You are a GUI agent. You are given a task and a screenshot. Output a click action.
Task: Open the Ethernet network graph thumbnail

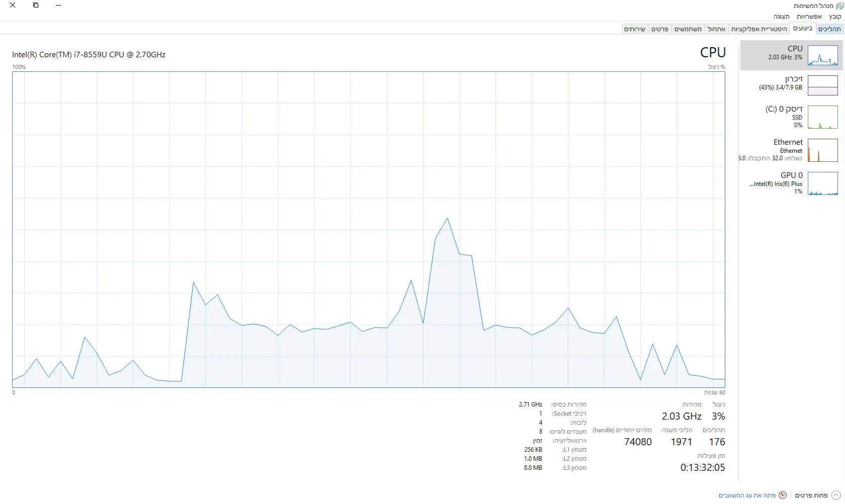point(822,150)
